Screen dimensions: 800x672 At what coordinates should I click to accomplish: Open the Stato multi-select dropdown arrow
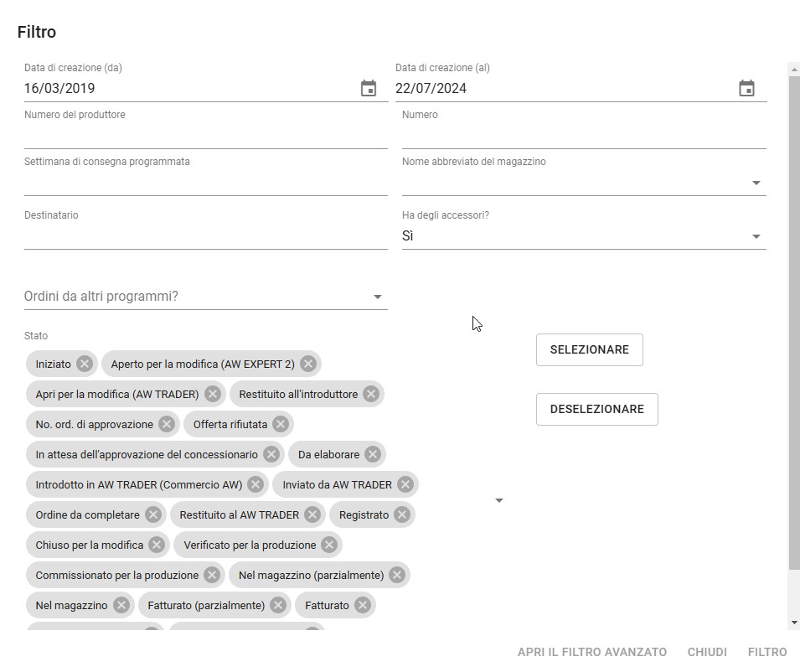point(499,500)
